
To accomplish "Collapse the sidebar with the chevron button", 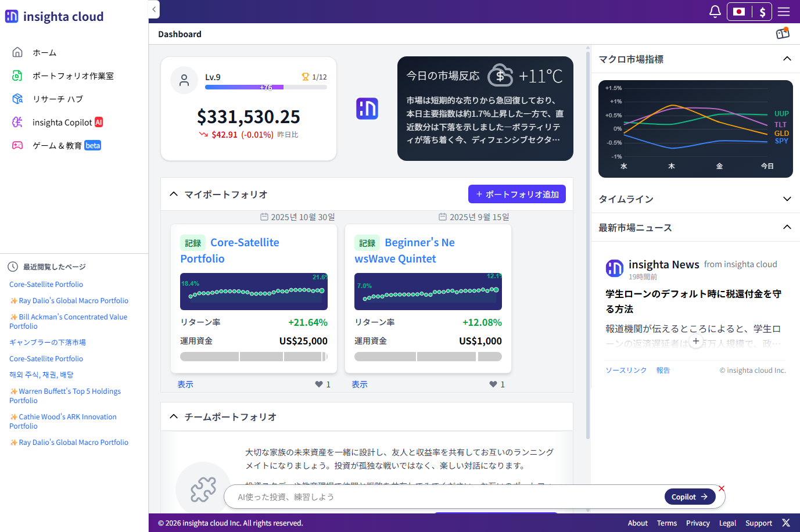I will point(153,9).
